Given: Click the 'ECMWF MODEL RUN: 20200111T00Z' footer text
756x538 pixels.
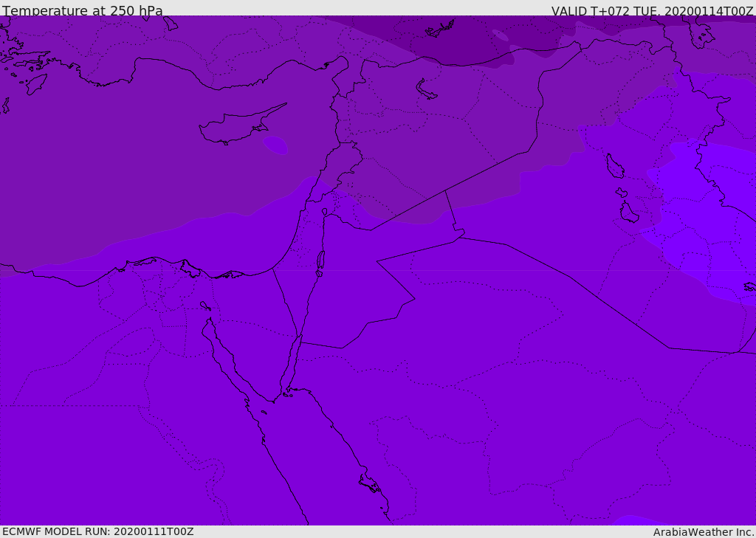Looking at the screenshot, I should pyautogui.click(x=98, y=531).
